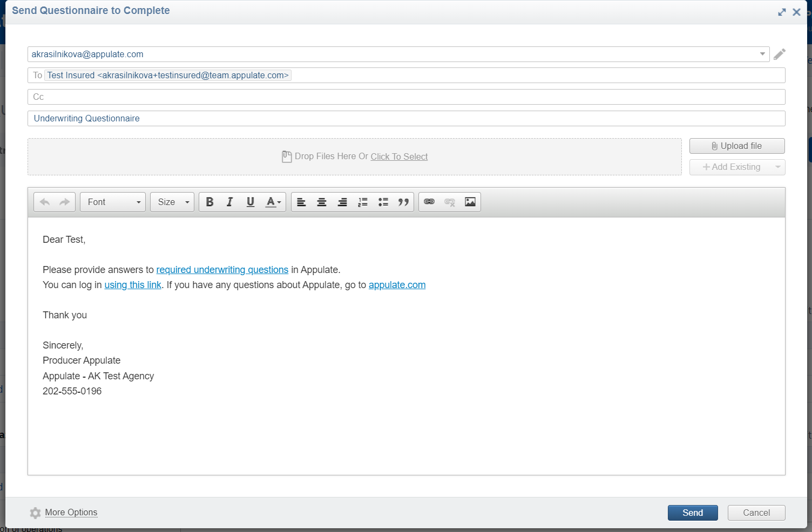
Task: Apply a numbered list
Action: click(362, 202)
